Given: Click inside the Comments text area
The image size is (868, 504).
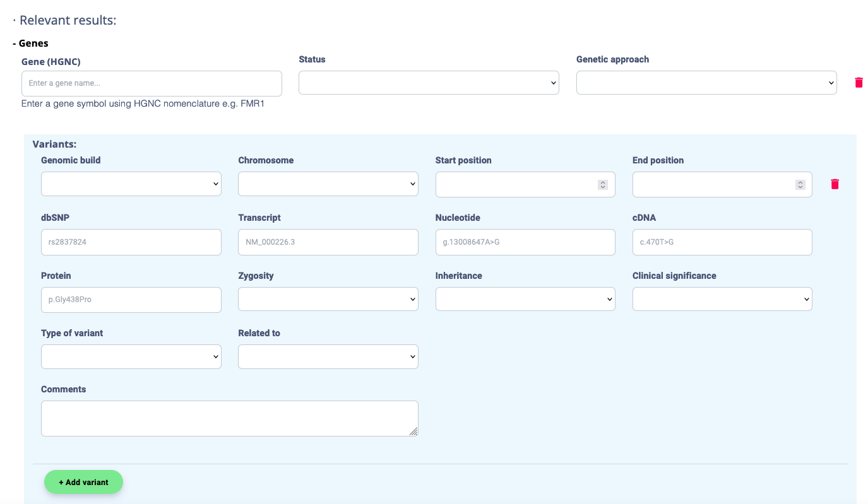Looking at the screenshot, I should coord(229,418).
